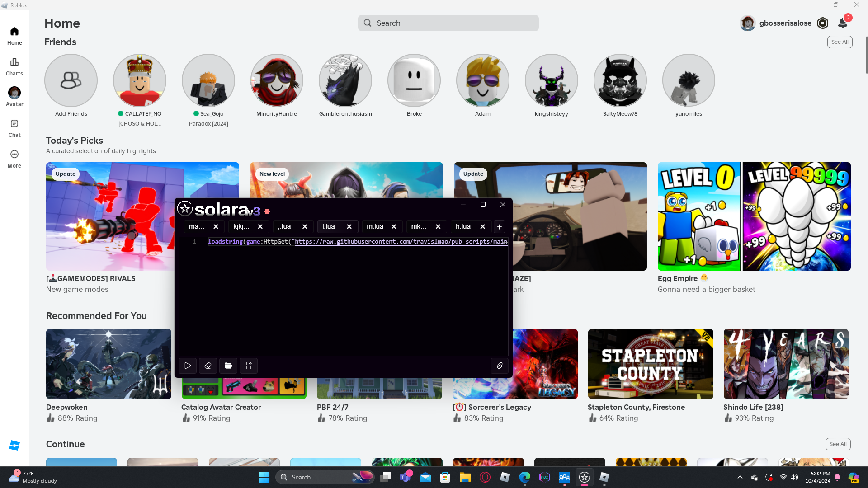
Task: Open friend MinorityHuntre's avatar
Action: click(x=277, y=80)
